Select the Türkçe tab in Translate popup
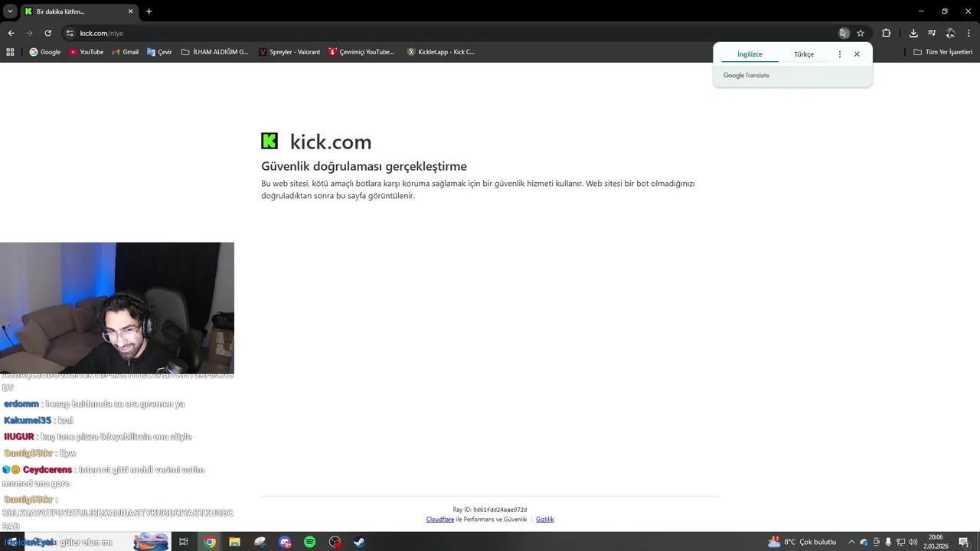 pos(804,54)
